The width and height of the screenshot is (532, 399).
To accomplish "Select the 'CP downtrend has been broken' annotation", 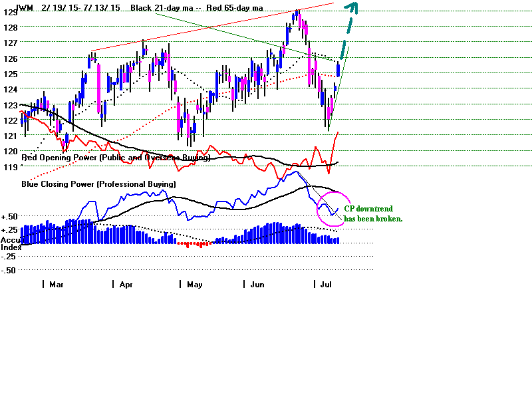I will click(372, 213).
